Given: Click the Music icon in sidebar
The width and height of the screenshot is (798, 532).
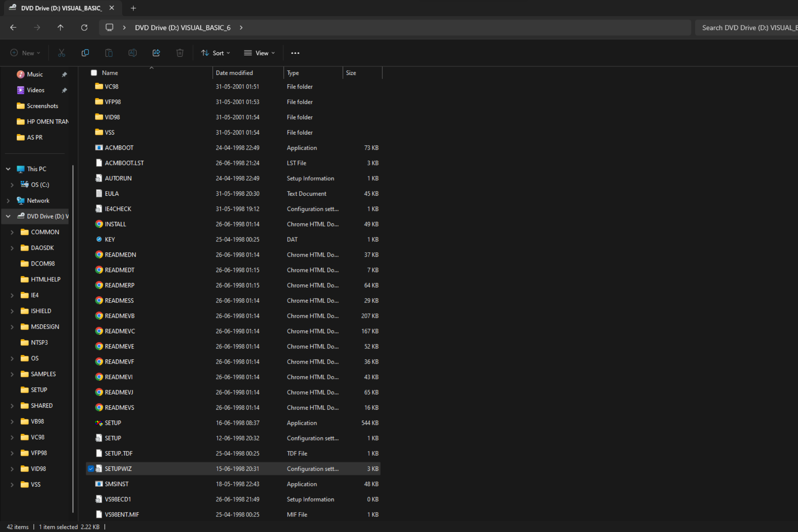Looking at the screenshot, I should tap(21, 74).
